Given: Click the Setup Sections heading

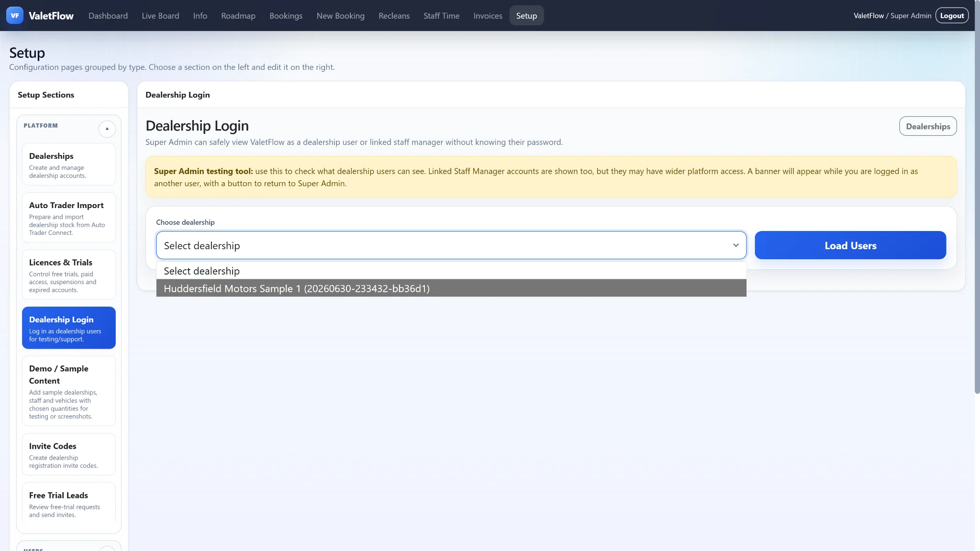Looking at the screenshot, I should [46, 95].
